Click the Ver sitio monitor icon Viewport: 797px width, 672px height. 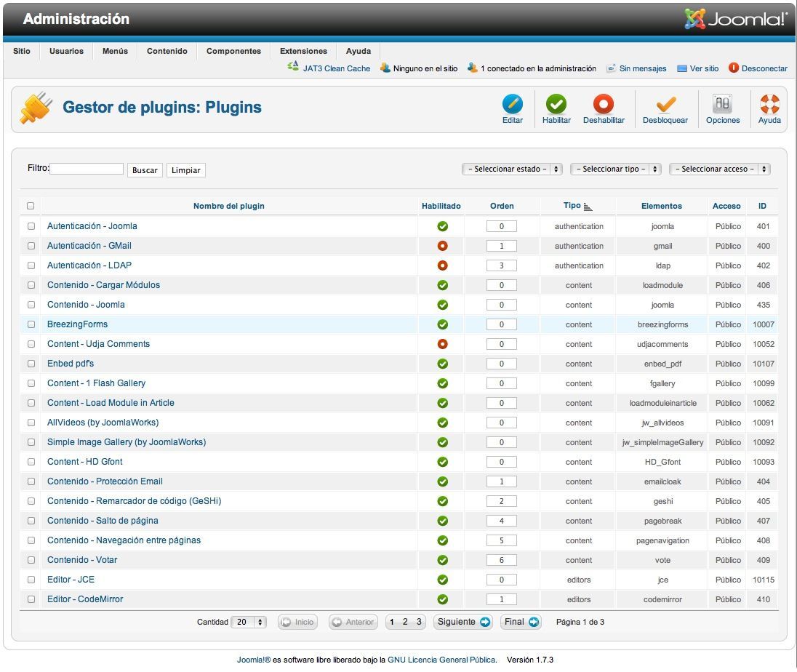681,68
